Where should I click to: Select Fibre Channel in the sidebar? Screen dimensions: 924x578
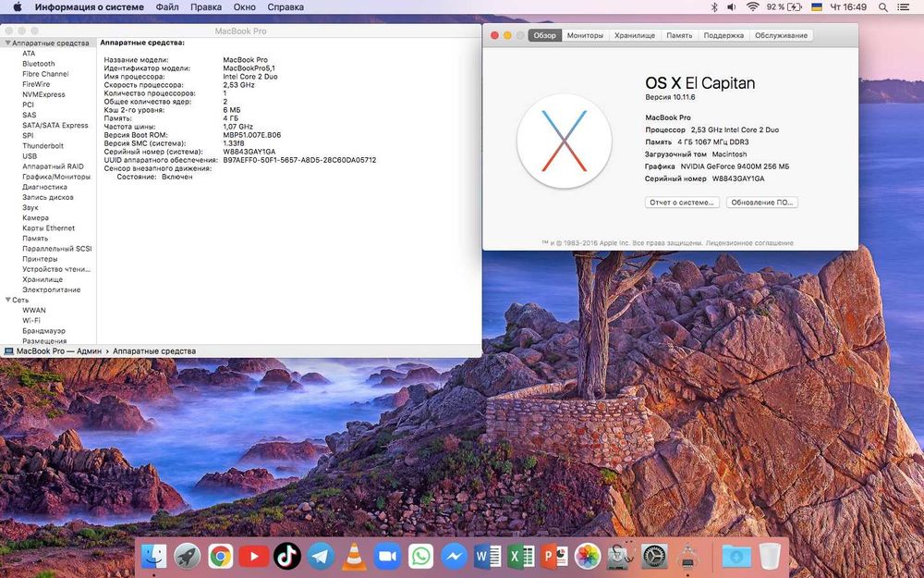45,74
